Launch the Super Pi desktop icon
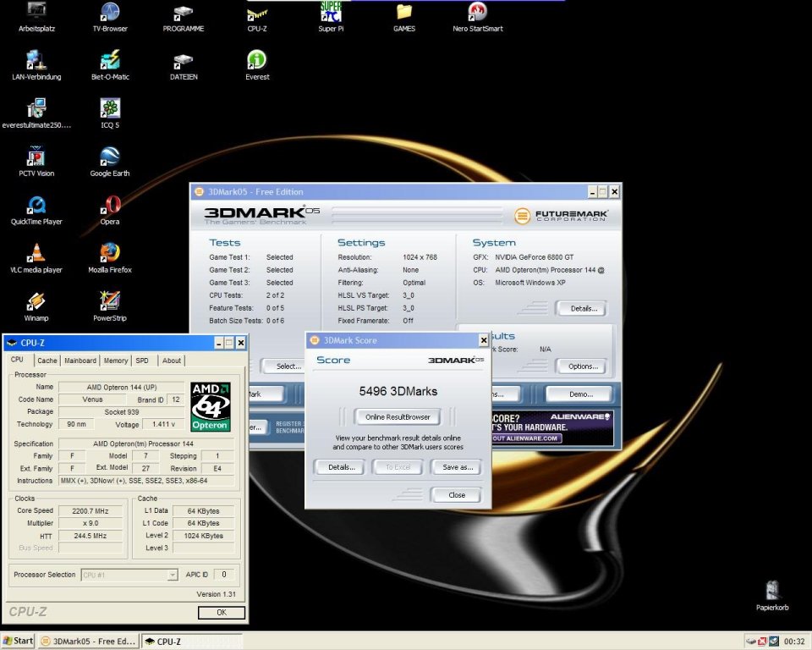The height and width of the screenshot is (650, 812). [330, 13]
